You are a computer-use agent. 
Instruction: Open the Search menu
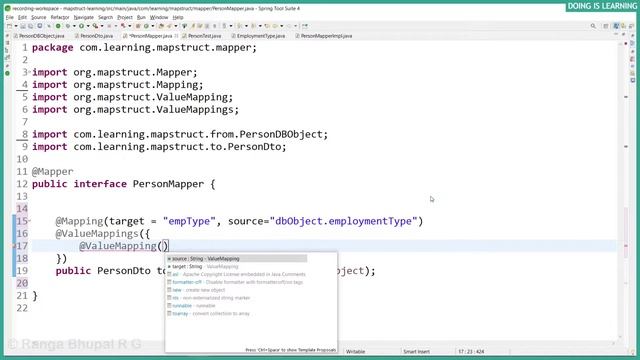click(105, 17)
